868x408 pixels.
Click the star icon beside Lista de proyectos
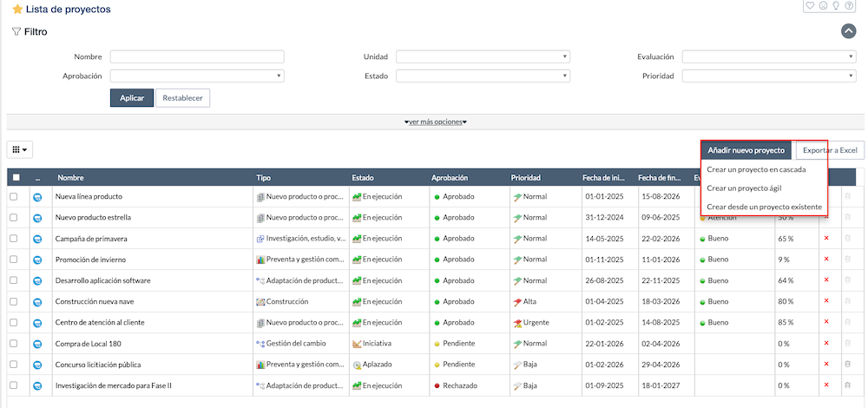point(16,10)
